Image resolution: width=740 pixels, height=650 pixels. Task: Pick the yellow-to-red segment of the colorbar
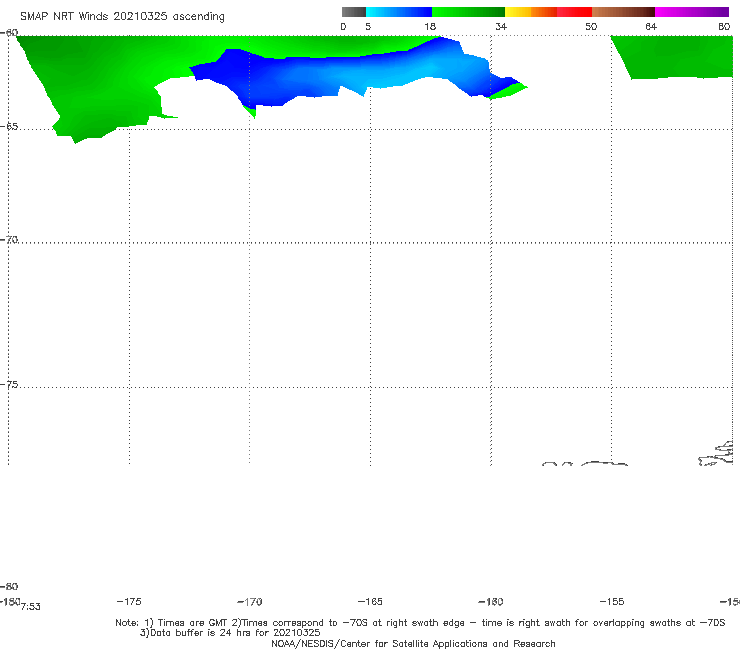pyautogui.click(x=548, y=12)
